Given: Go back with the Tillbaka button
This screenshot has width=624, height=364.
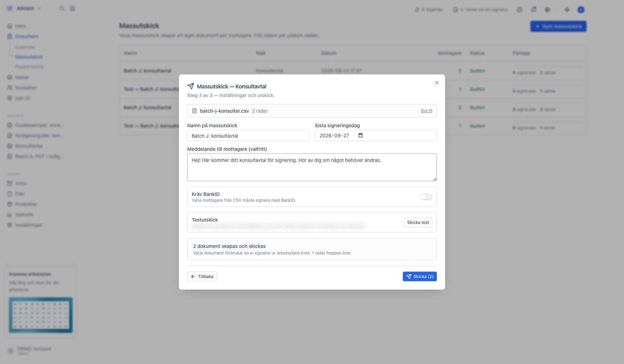Looking at the screenshot, I should tap(202, 277).
